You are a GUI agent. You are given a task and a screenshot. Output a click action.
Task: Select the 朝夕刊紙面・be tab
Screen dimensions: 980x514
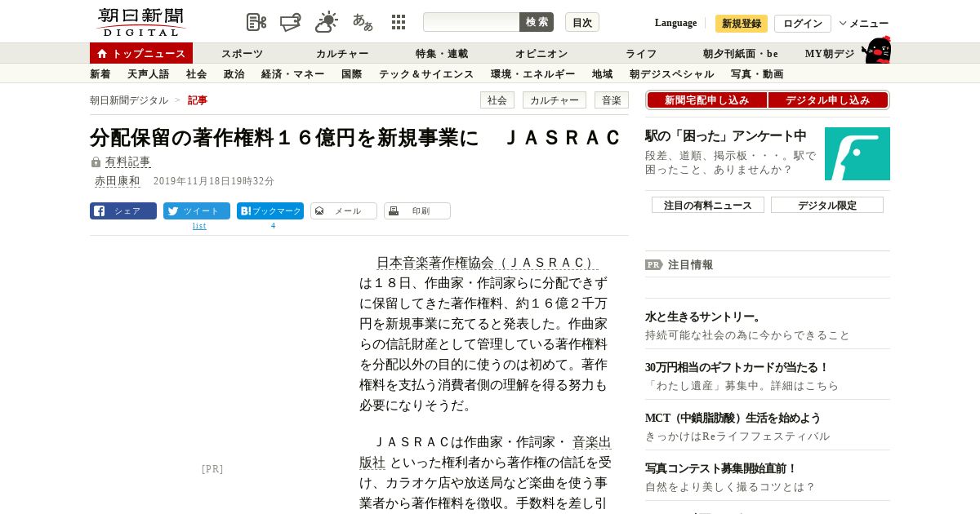tap(741, 53)
